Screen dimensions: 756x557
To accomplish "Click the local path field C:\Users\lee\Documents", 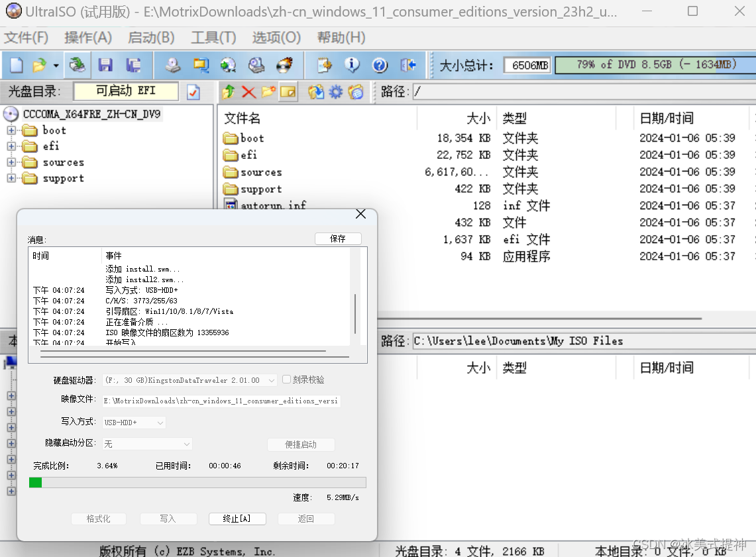I will pos(584,341).
